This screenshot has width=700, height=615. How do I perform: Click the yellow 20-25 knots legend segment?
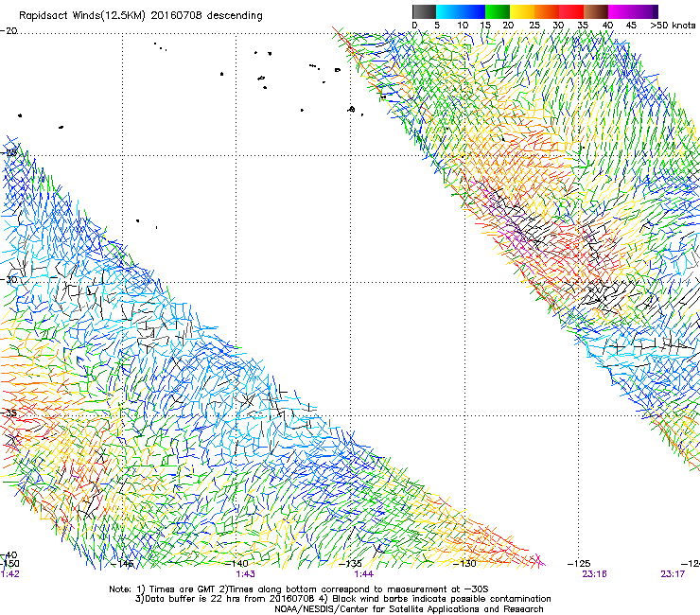tap(522, 11)
